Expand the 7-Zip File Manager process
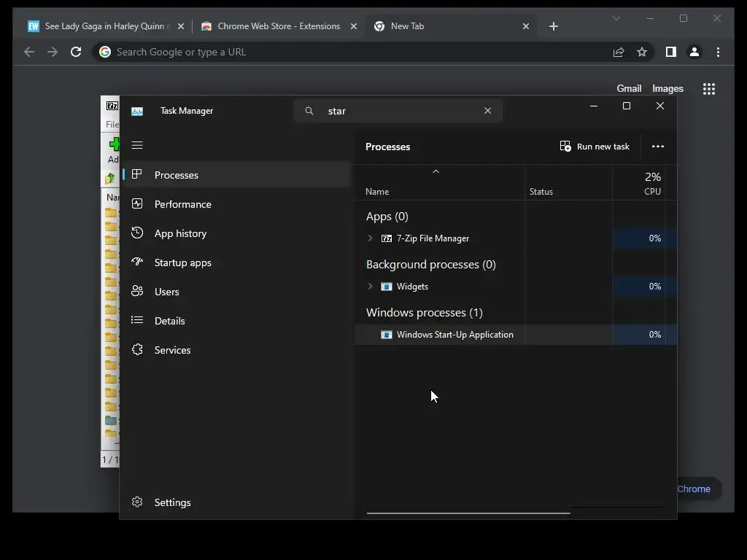This screenshot has width=747, height=560. pos(370,238)
